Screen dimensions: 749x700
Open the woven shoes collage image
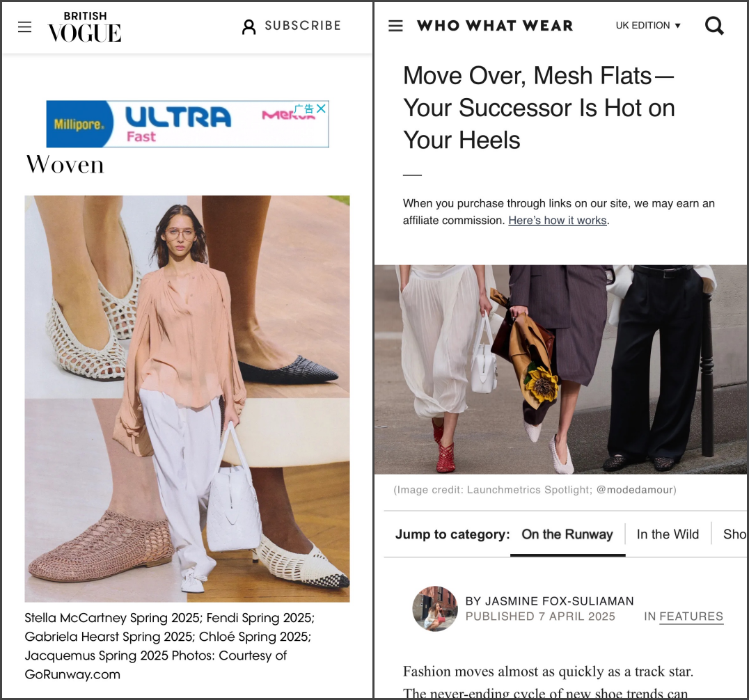187,399
